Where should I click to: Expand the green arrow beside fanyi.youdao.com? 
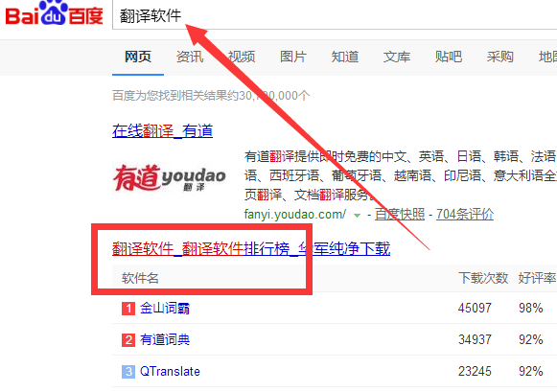tap(357, 216)
